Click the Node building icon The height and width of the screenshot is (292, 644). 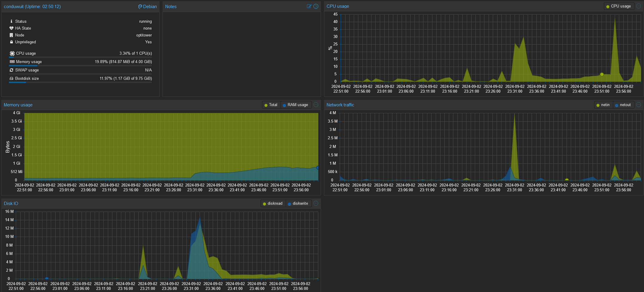pos(11,35)
